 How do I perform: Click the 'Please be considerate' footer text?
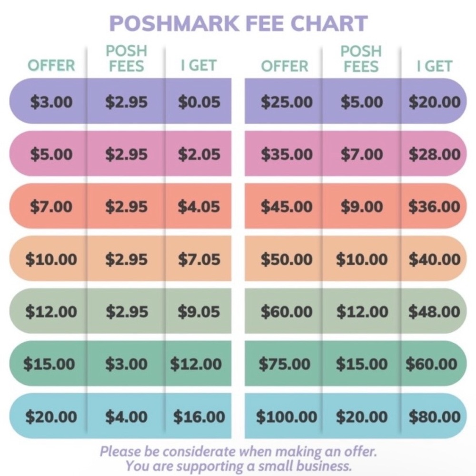[238, 452]
